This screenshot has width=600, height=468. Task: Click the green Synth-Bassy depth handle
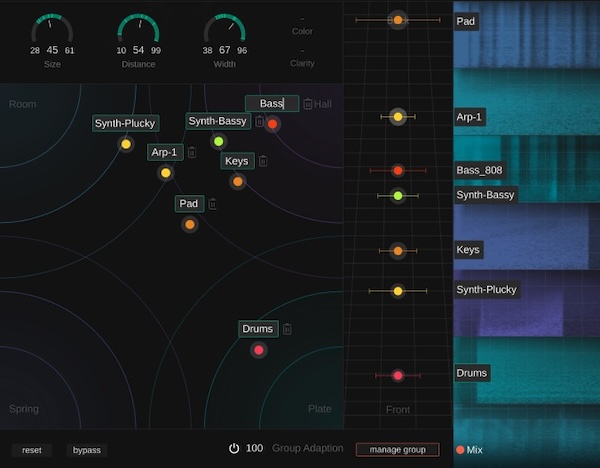[x=398, y=196]
